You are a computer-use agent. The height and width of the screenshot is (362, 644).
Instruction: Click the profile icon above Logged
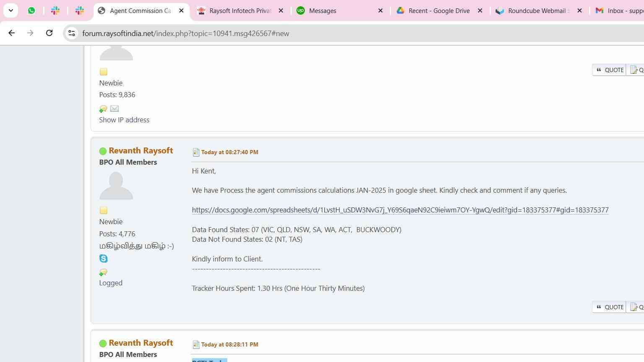(103, 272)
